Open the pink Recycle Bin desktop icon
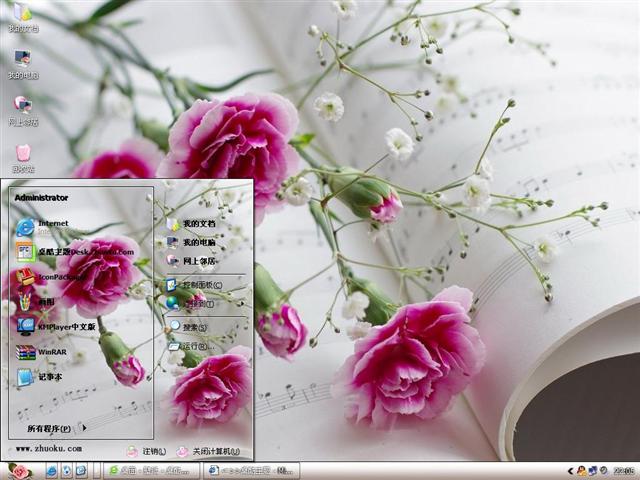Image resolution: width=640 pixels, height=480 pixels. (x=22, y=155)
